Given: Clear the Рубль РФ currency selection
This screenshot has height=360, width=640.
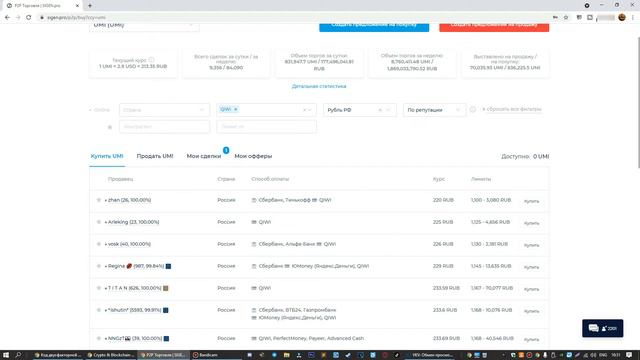Looking at the screenshot, I should [380, 110].
